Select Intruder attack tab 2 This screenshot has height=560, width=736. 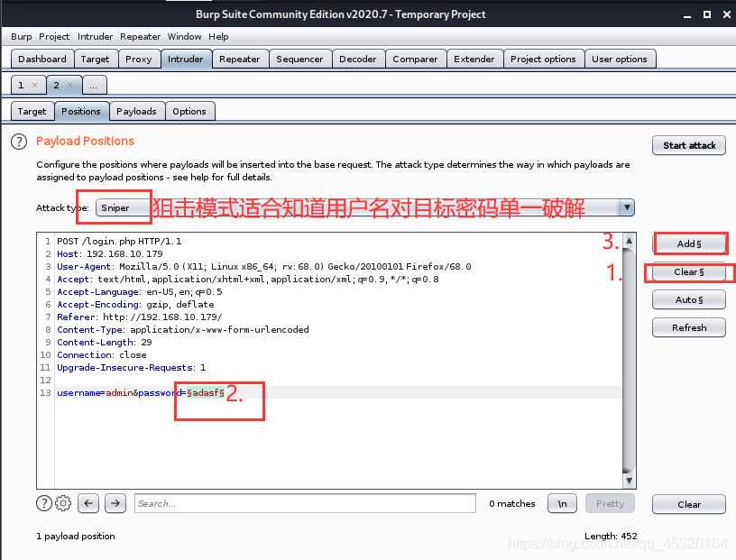click(x=57, y=85)
